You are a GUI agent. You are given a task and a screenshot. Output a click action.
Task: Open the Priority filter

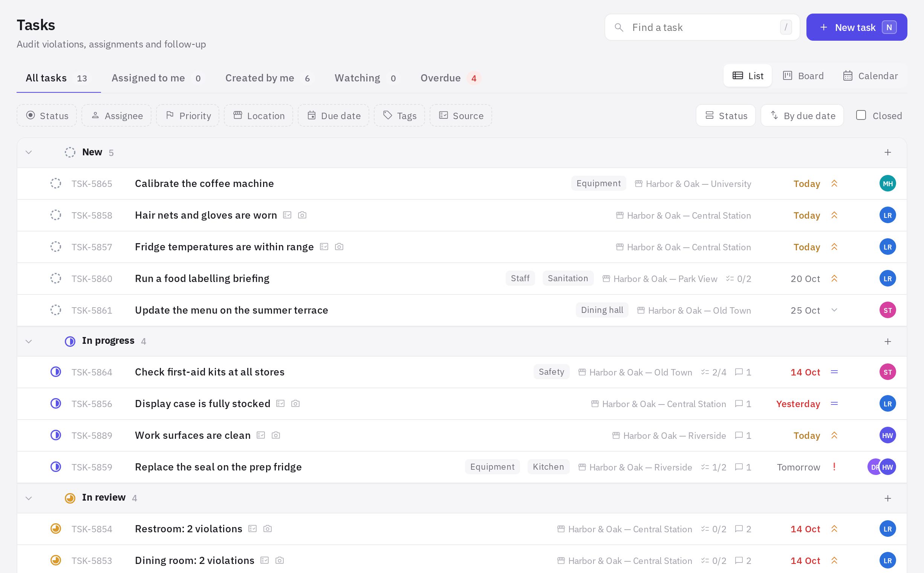point(188,116)
